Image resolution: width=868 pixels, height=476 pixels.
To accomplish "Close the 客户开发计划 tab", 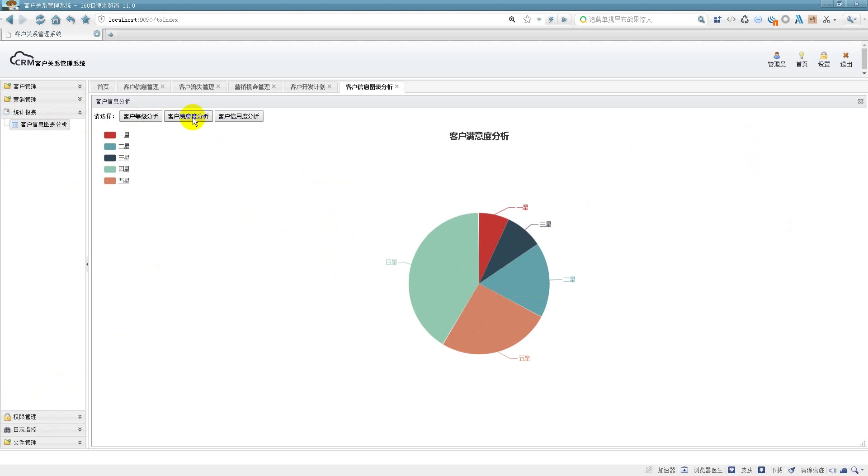I will [330, 86].
